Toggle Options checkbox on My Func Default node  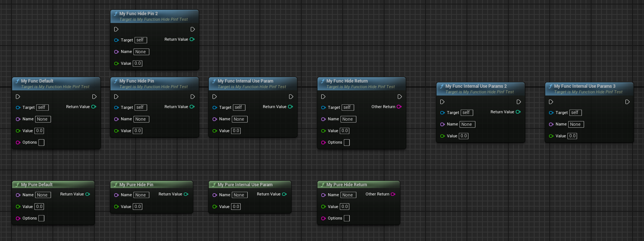[41, 143]
